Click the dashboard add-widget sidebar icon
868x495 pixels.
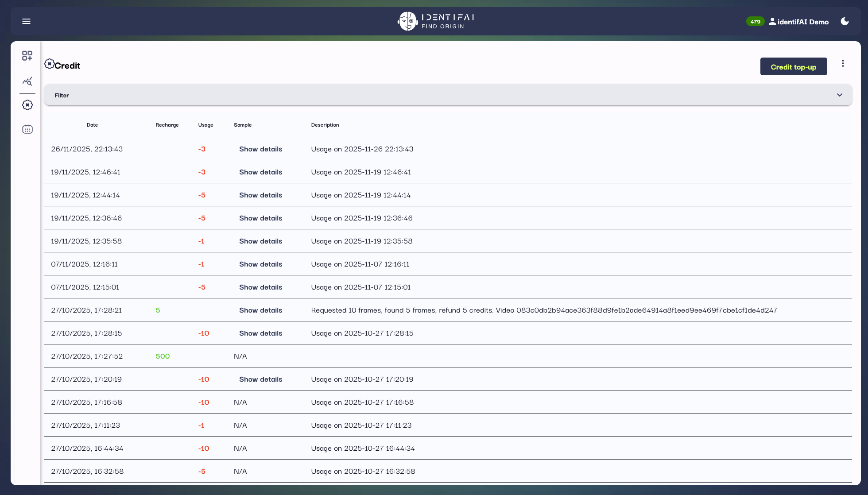click(27, 56)
